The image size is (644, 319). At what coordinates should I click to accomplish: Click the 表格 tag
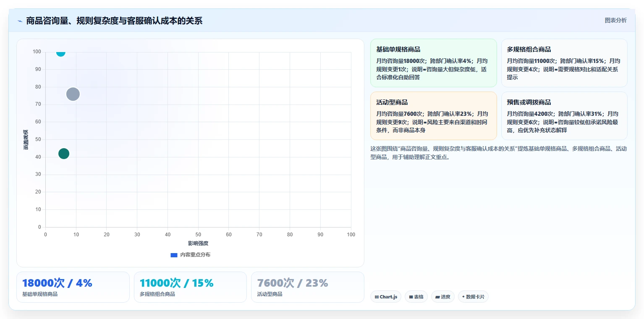[416, 297]
